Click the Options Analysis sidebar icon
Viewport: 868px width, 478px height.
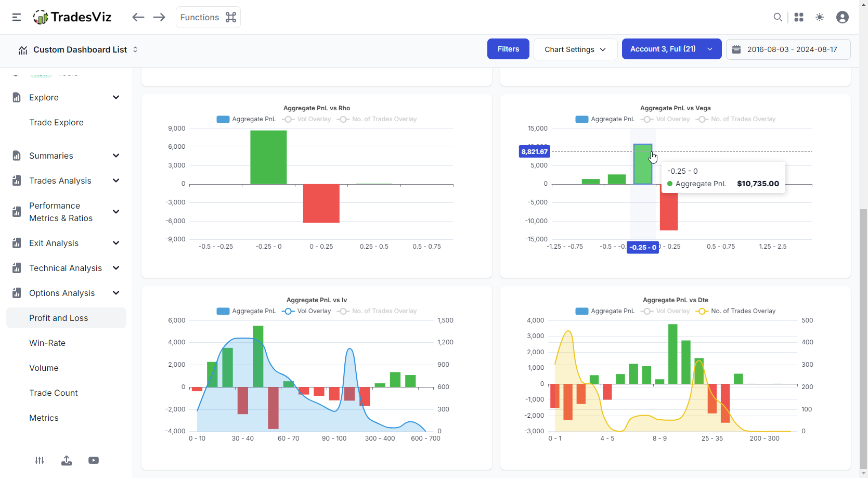(17, 293)
